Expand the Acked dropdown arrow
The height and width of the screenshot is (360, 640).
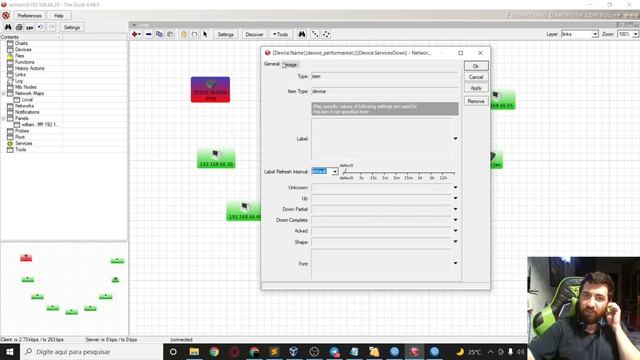click(x=456, y=231)
